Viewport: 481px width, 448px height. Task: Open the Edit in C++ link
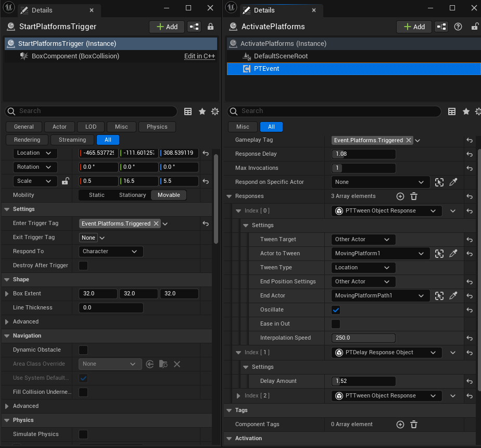pyautogui.click(x=199, y=56)
